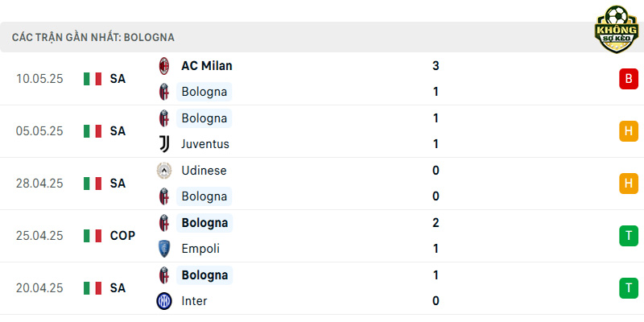This screenshot has height=322, width=644.
Task: Open the 25.04.25 COP match row
Action: point(322,236)
